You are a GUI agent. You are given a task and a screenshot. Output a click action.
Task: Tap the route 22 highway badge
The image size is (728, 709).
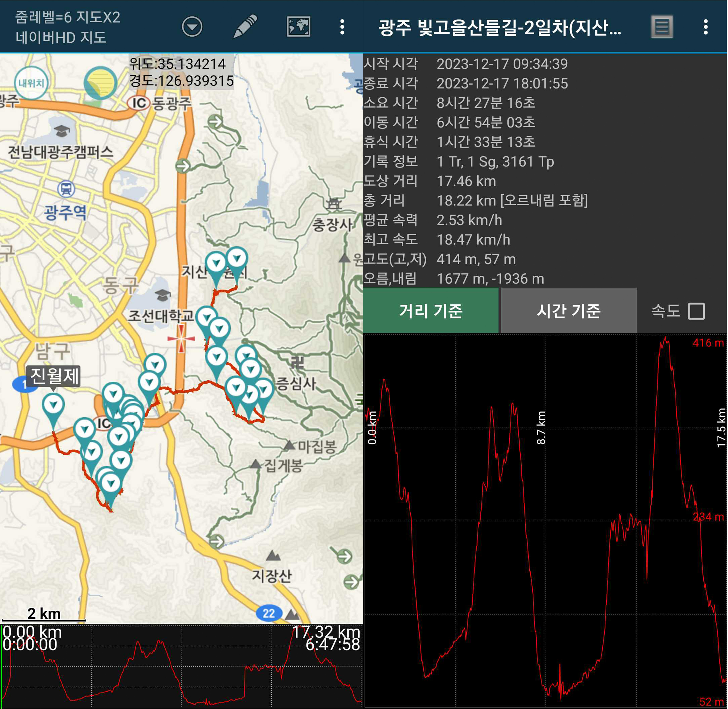tap(269, 613)
